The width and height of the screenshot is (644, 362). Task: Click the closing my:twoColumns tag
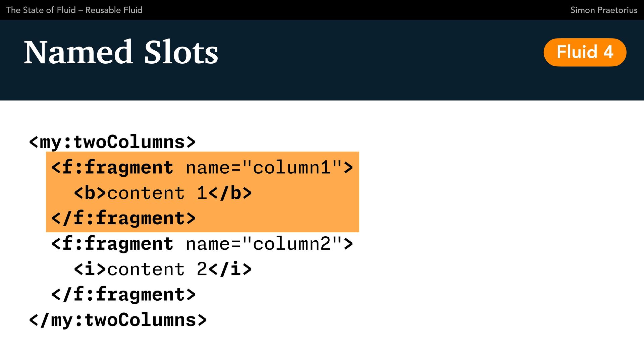(118, 320)
